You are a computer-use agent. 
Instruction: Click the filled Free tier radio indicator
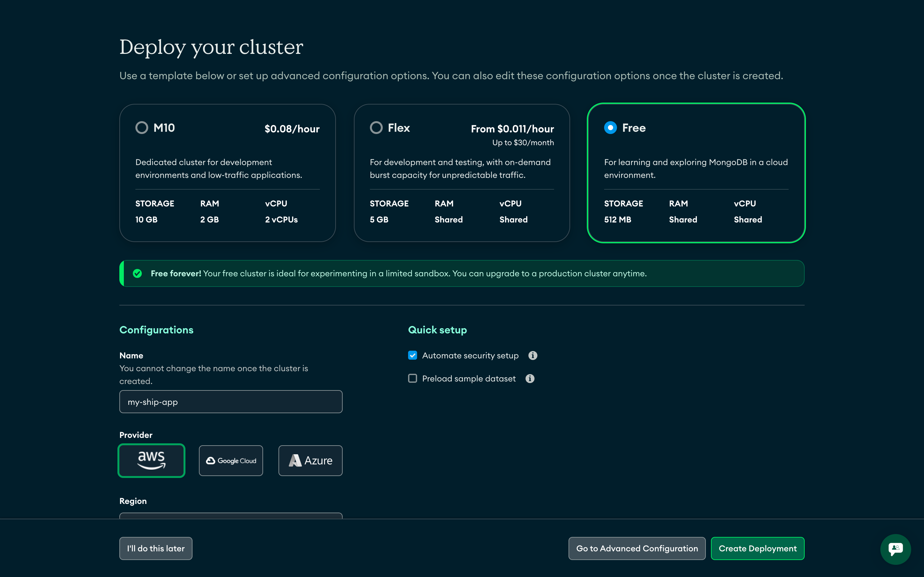point(610,128)
